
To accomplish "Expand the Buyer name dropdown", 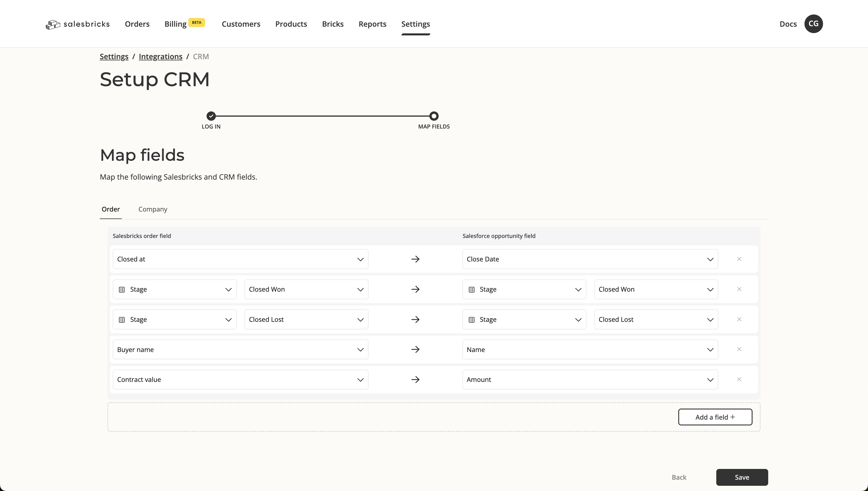I will click(x=240, y=349).
